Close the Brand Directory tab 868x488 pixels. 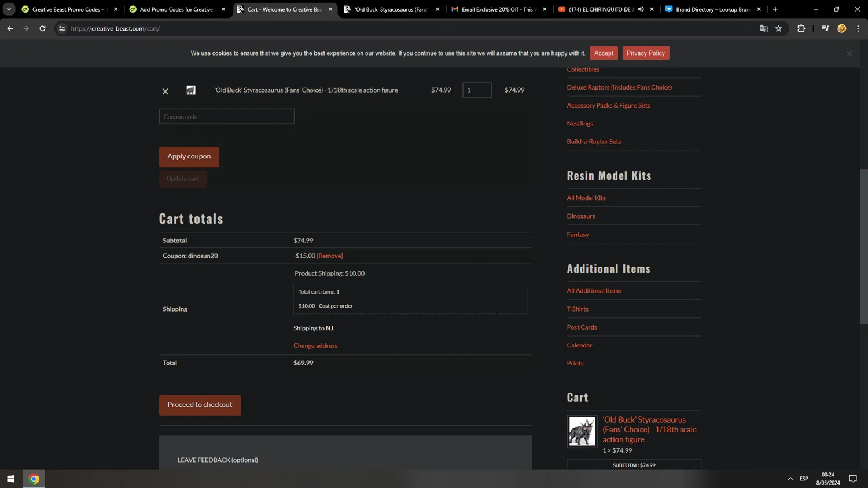pyautogui.click(x=759, y=9)
